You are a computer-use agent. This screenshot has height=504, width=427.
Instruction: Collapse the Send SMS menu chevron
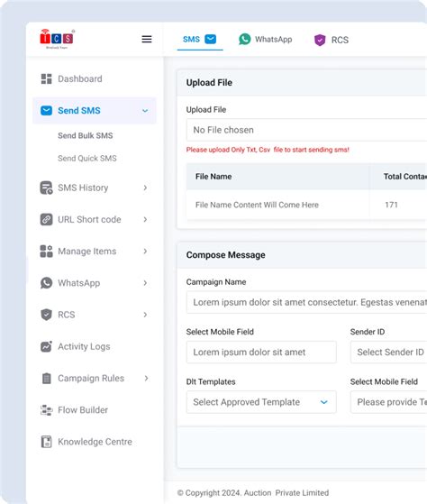(145, 111)
